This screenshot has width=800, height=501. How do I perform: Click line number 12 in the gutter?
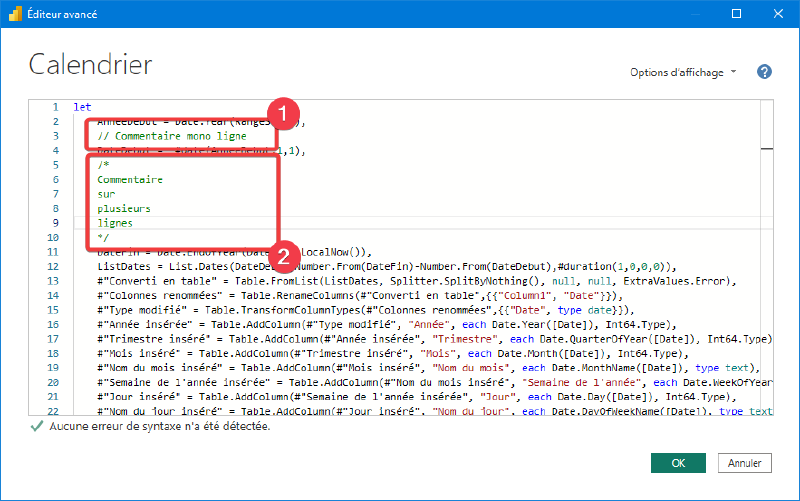click(53, 266)
